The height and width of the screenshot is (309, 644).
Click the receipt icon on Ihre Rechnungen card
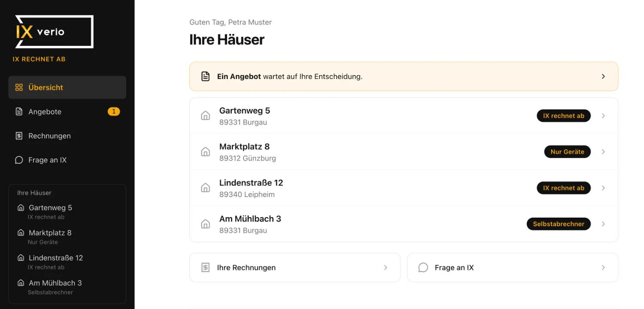coord(206,267)
